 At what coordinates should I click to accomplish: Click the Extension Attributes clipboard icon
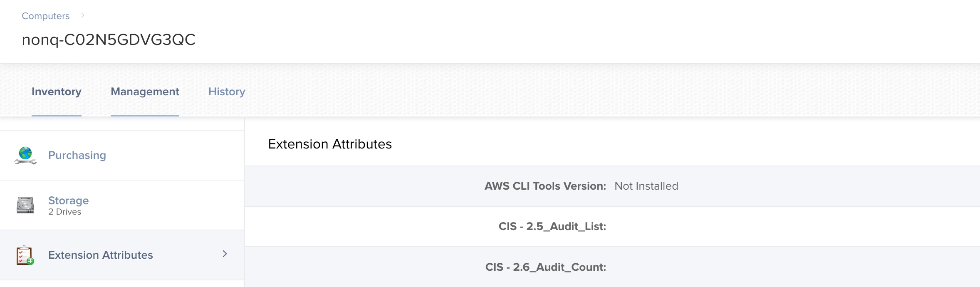click(x=25, y=255)
